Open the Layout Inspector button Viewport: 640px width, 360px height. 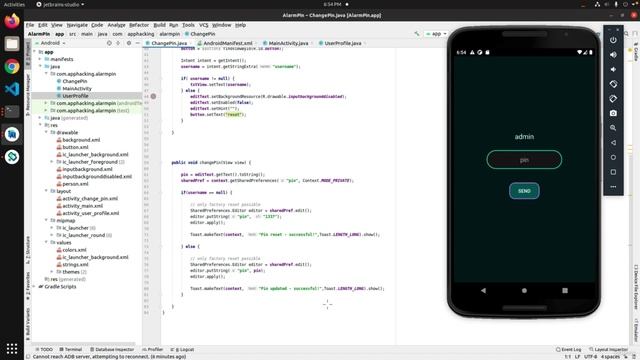click(x=608, y=349)
